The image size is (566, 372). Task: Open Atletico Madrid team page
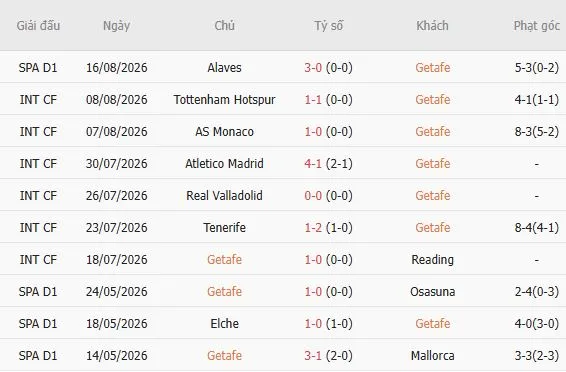[224, 163]
